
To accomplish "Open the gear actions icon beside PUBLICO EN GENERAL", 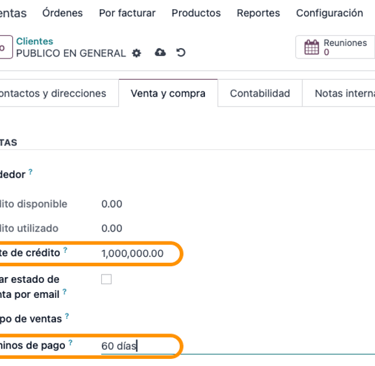I will tap(137, 53).
